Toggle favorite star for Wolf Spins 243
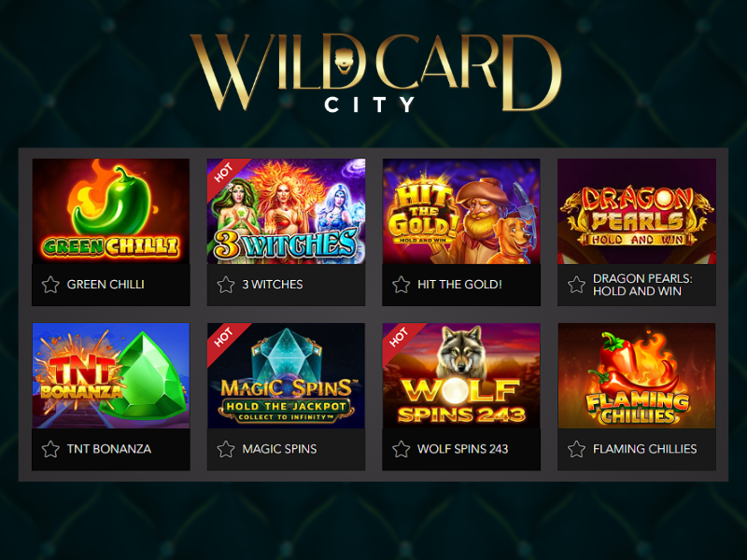Viewport: 747px width, 560px height. (x=402, y=449)
